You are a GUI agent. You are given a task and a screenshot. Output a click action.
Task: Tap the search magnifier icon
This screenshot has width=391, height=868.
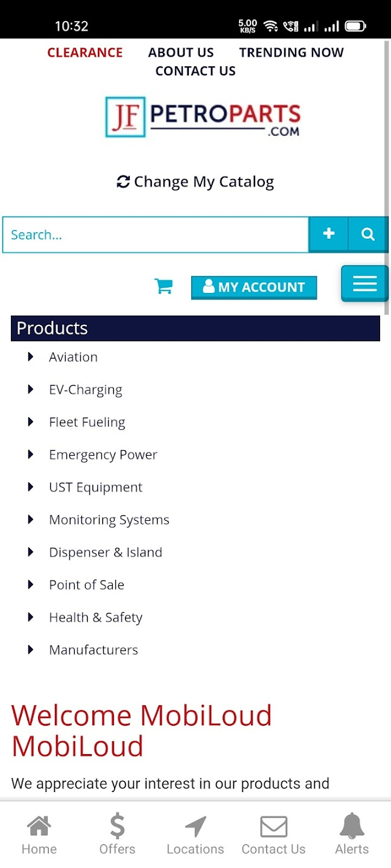click(368, 234)
